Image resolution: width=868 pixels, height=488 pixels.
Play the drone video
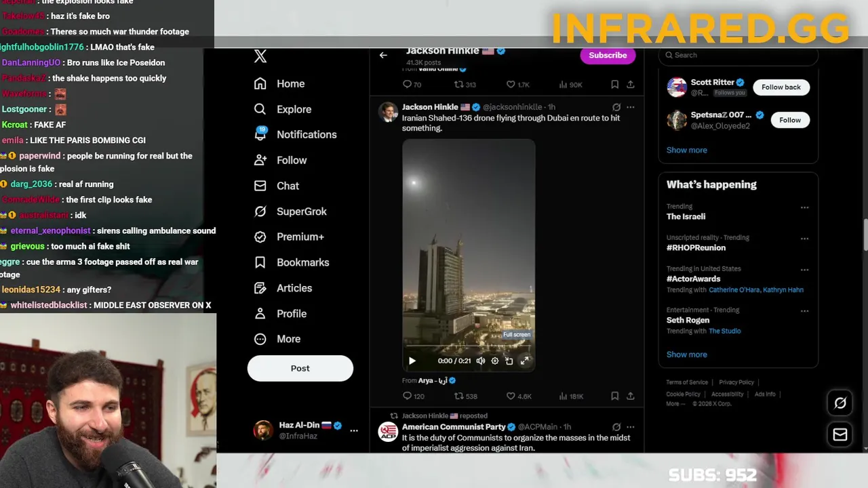[412, 361]
